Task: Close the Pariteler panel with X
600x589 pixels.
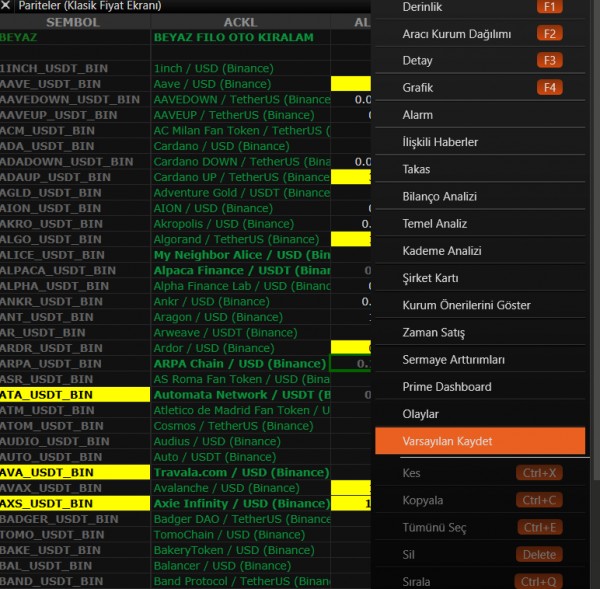Action: [x=5, y=5]
